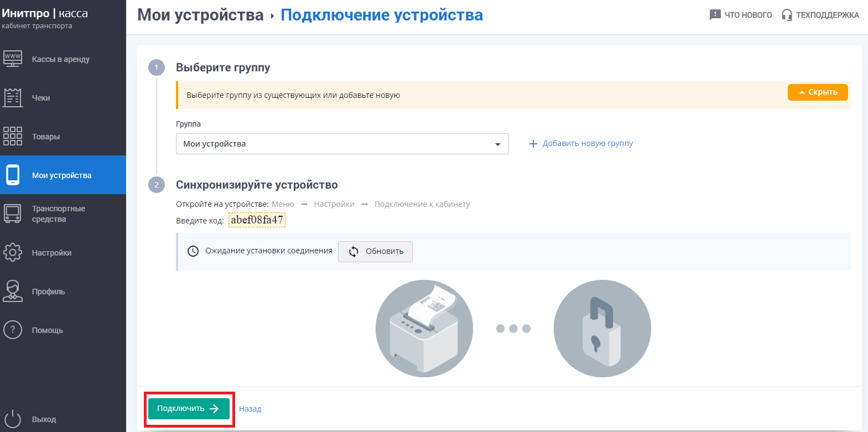Viewport: 868px width, 432px height.
Task: Open the Настройки gear icon
Action: click(x=13, y=252)
